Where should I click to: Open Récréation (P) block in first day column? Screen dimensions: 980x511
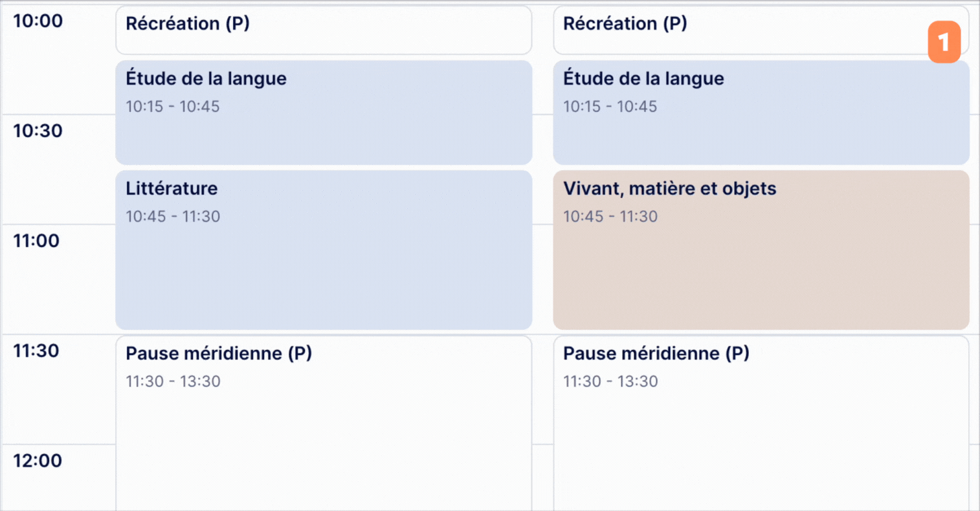(x=324, y=30)
